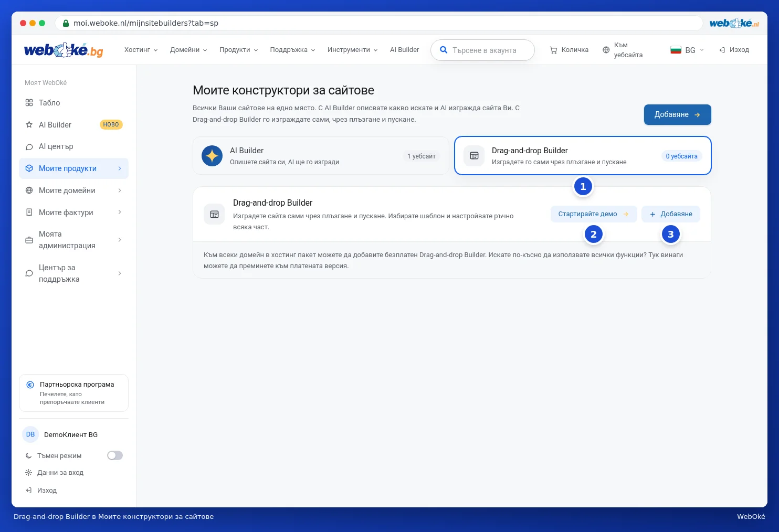
Task: Open the Хостинг dropdown menu
Action: point(141,50)
